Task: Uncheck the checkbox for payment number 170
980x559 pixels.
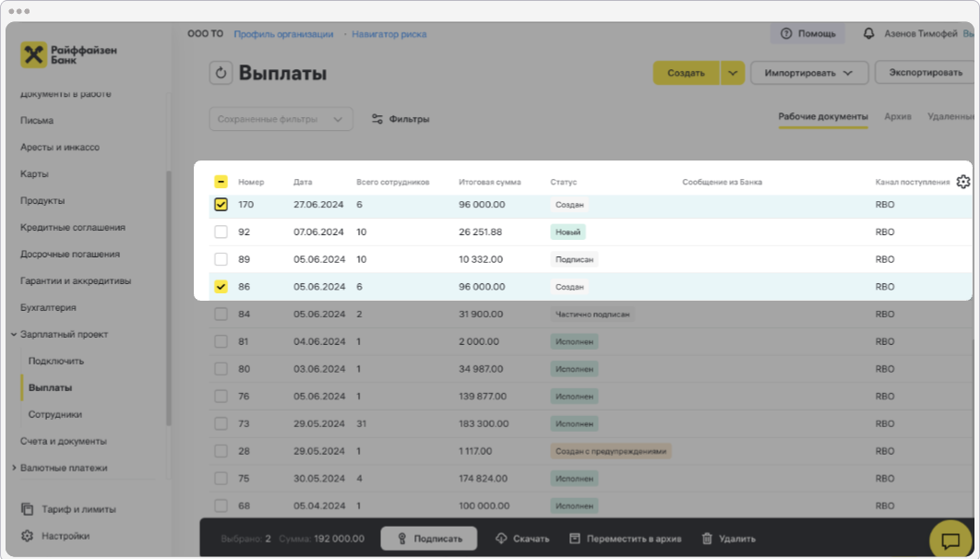Action: pos(221,205)
